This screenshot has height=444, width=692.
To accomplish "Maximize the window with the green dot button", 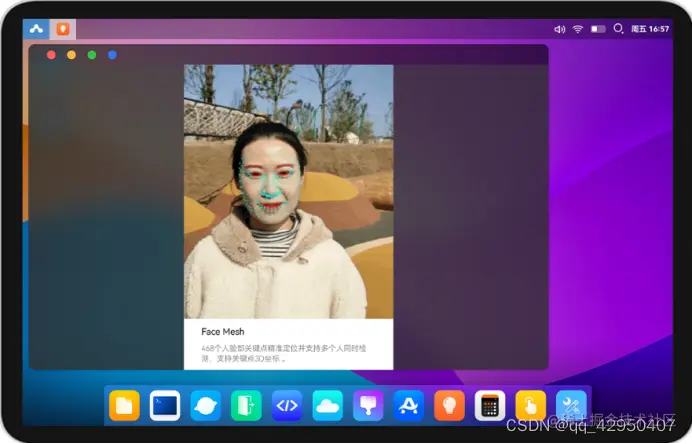I will coord(92,55).
